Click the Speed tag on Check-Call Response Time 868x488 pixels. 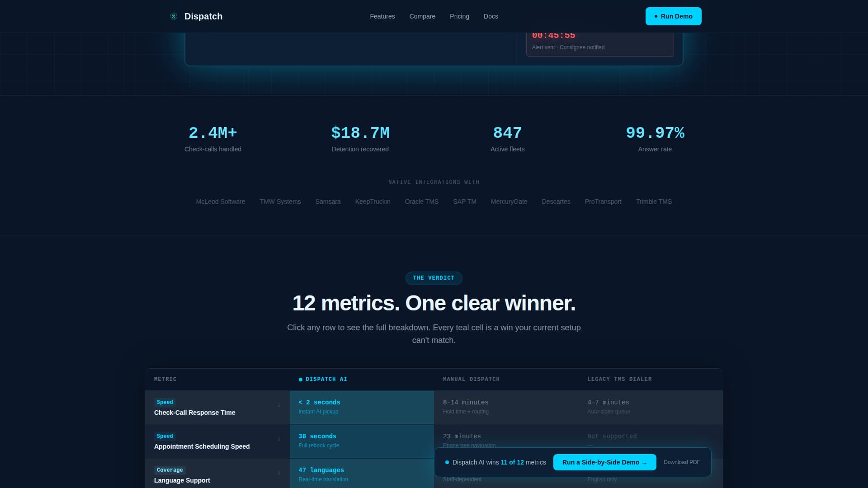tap(165, 402)
